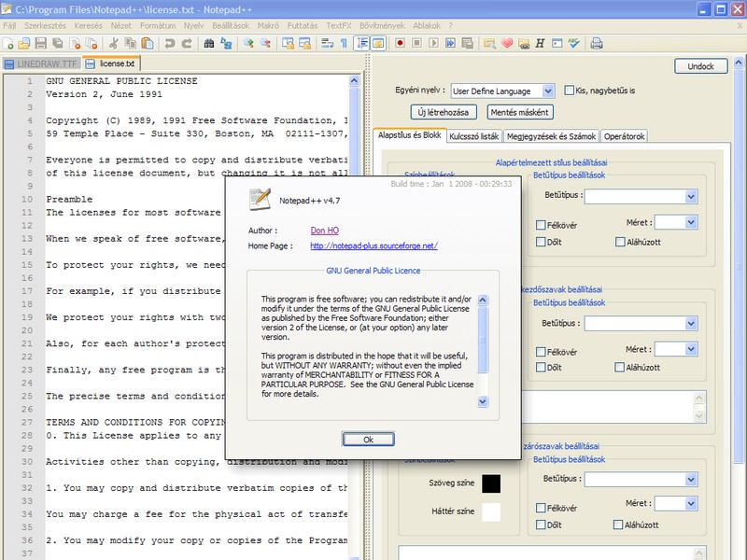Follow the Don HO author link
The width and height of the screenshot is (747, 560).
[324, 231]
